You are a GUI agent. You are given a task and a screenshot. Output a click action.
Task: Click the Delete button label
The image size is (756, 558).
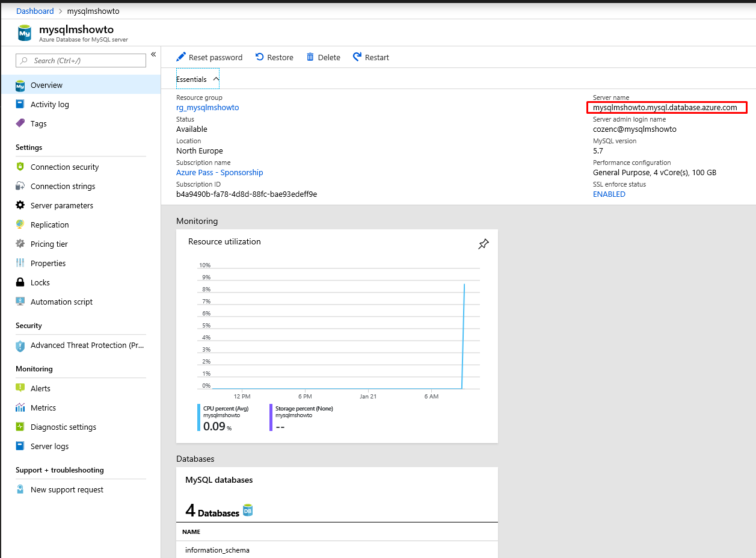(329, 57)
